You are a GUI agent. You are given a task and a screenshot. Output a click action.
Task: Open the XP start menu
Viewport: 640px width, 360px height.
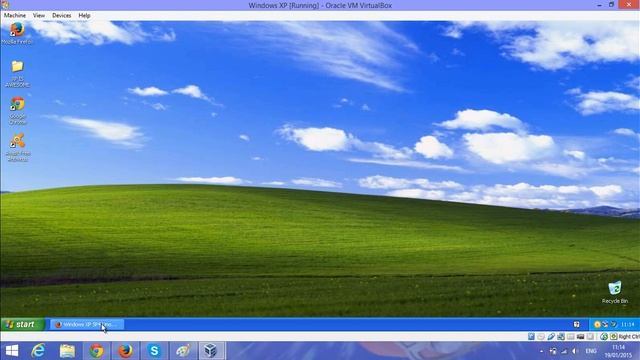pos(22,324)
